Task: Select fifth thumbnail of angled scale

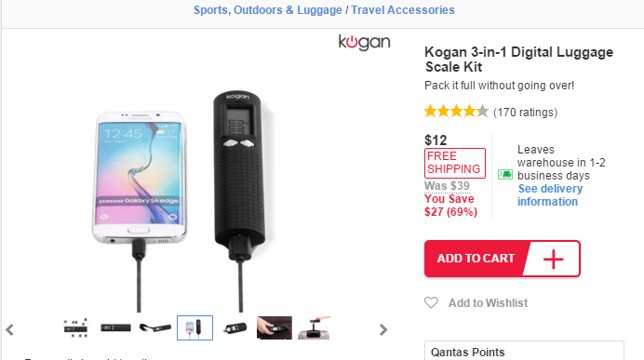Action: [235, 328]
